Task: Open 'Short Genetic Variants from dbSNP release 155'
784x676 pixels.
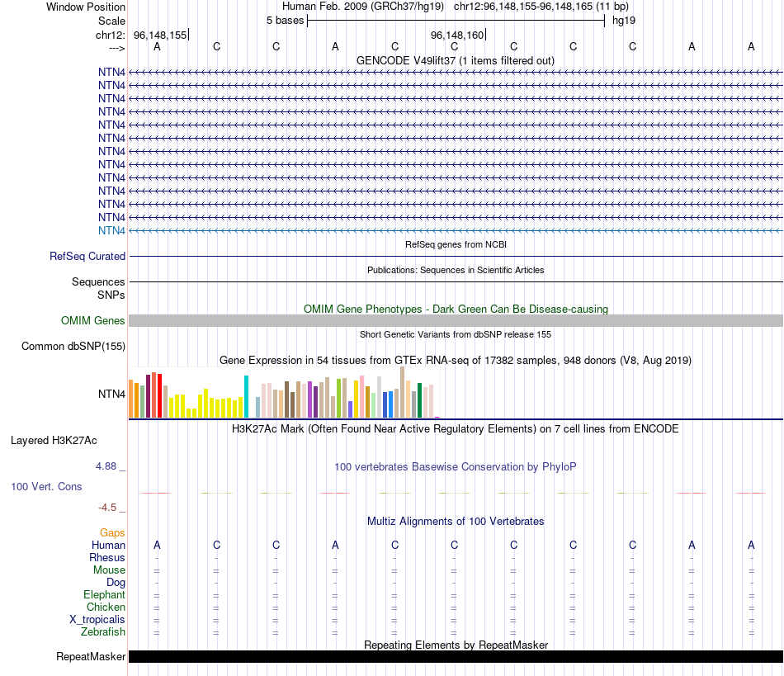Action: pyautogui.click(x=456, y=334)
